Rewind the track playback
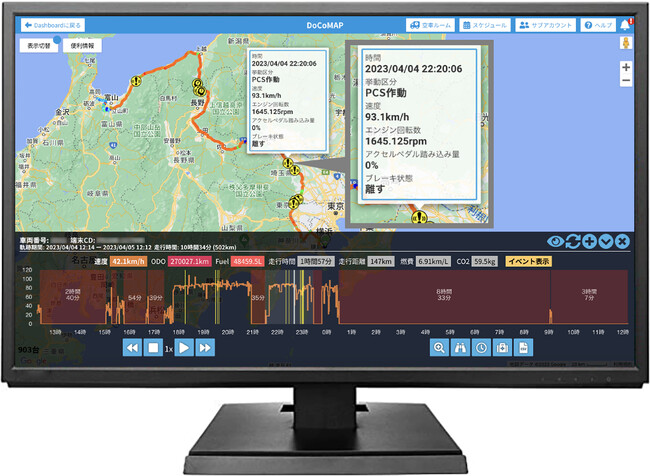Viewport: 650px width, 476px height. click(x=131, y=347)
